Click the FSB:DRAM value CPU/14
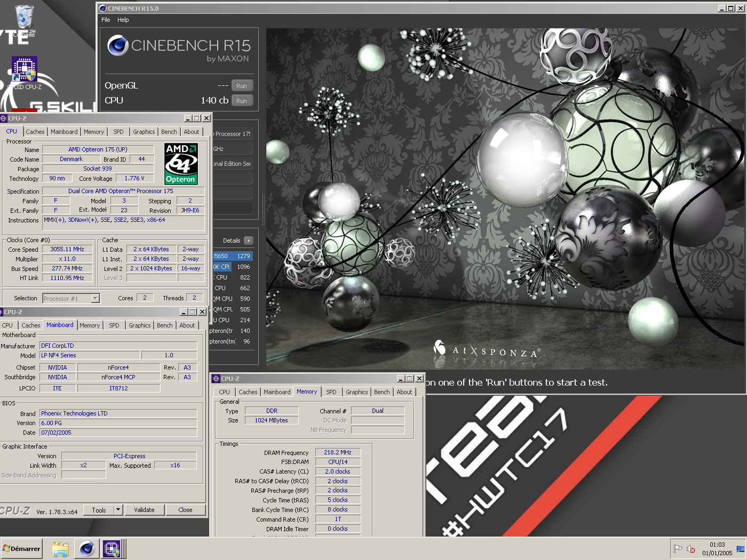 click(338, 462)
